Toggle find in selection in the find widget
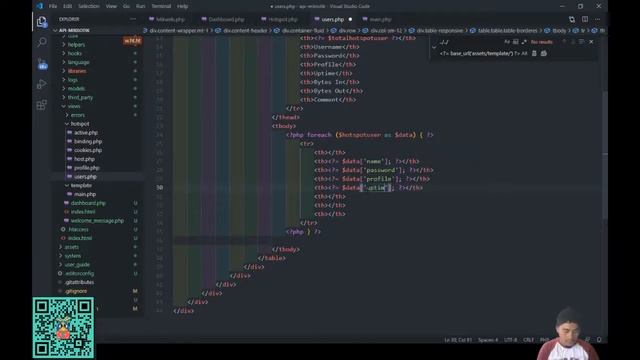This screenshot has height=360, width=640. (581, 42)
